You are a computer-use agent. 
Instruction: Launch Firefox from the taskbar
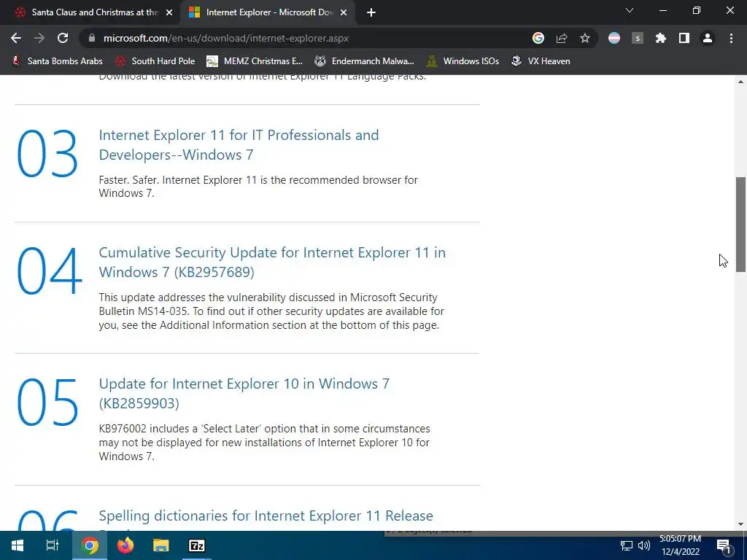(125, 545)
